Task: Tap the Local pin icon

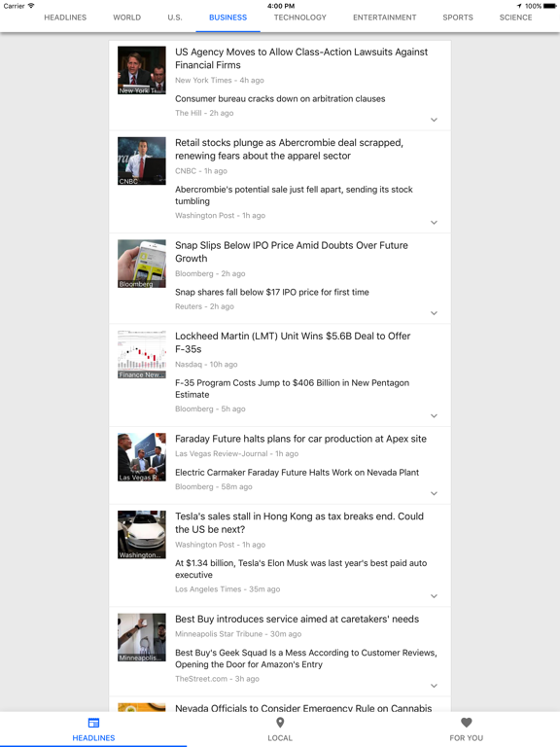Action: click(x=280, y=723)
